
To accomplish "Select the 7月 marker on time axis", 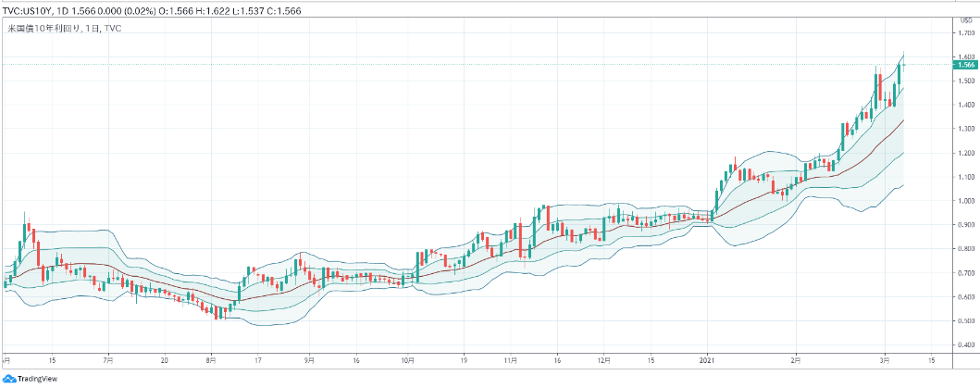I will tap(108, 358).
